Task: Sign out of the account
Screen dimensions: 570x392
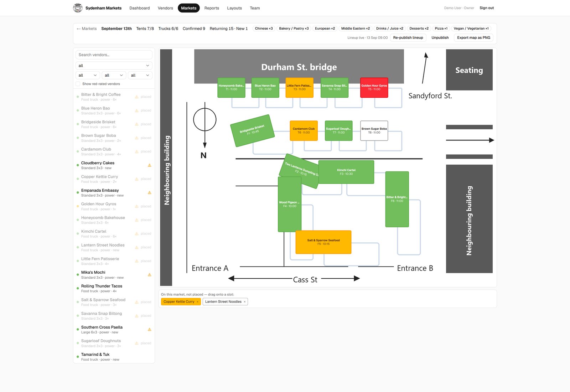Action: (487, 8)
